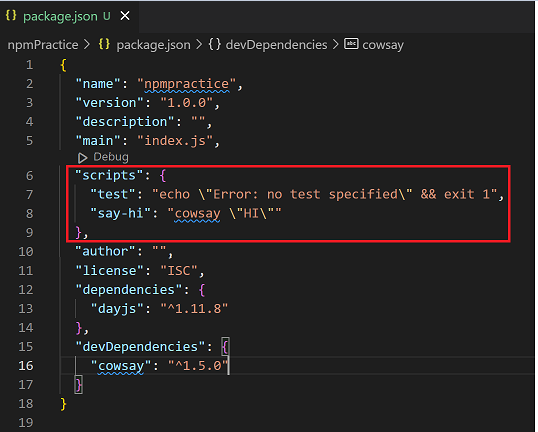Screen dimensions: 538x432
Task: Click the Debug code lens link
Action: tap(111, 157)
